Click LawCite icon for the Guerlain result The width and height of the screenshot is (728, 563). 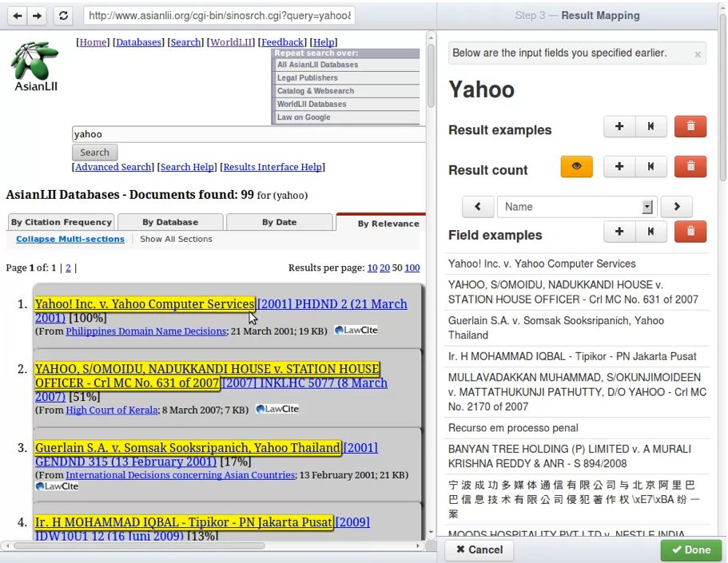tap(57, 486)
